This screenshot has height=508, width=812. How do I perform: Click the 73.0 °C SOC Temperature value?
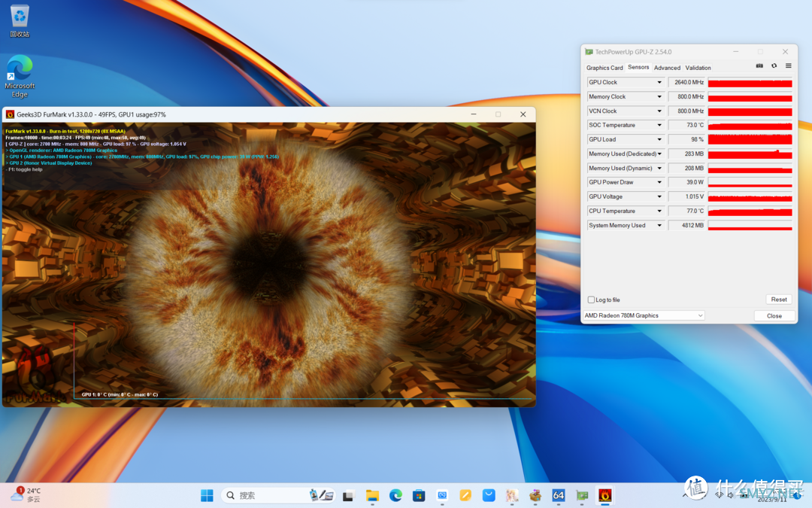(686, 126)
